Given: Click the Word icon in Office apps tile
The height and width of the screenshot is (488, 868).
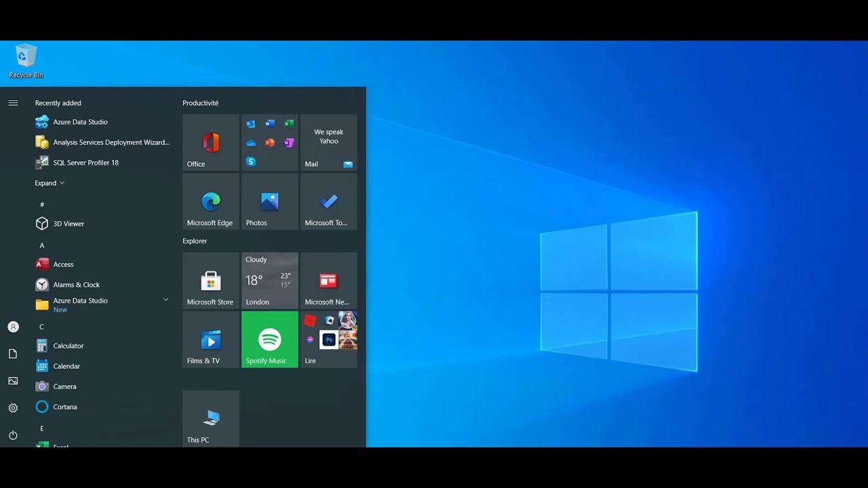Looking at the screenshot, I should 270,123.
